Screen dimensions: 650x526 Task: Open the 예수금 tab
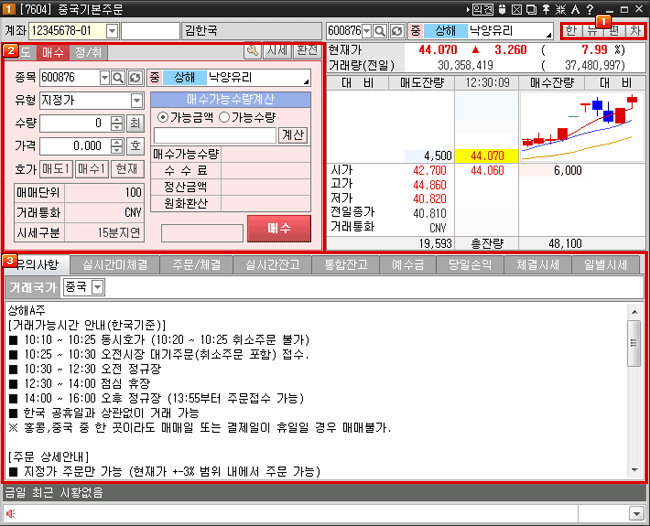[x=408, y=264]
